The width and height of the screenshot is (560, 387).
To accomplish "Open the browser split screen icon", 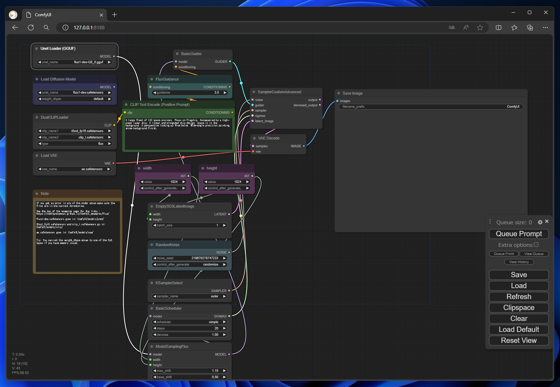I will [x=499, y=27].
